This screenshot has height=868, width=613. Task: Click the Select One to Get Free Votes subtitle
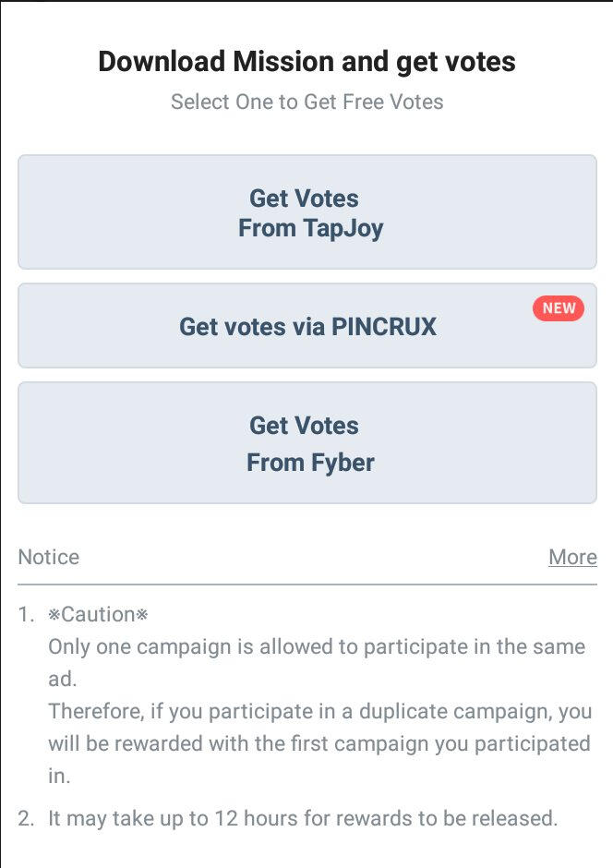point(306,102)
